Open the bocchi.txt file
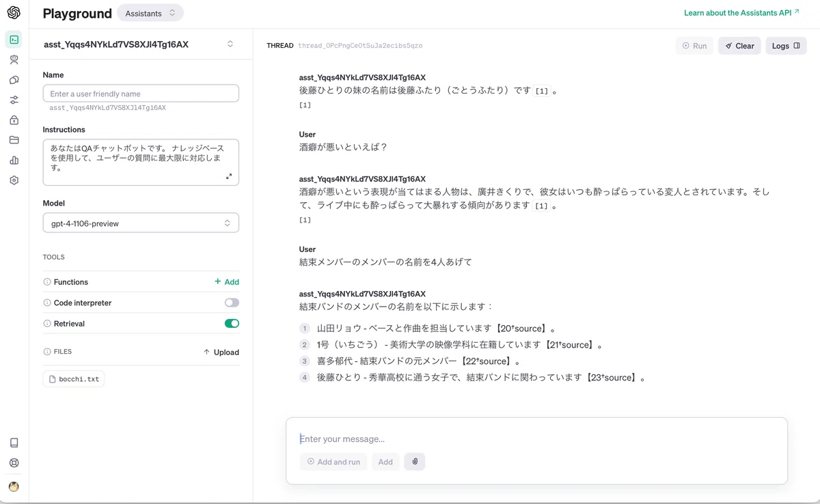This screenshot has height=504, width=820. click(x=74, y=379)
